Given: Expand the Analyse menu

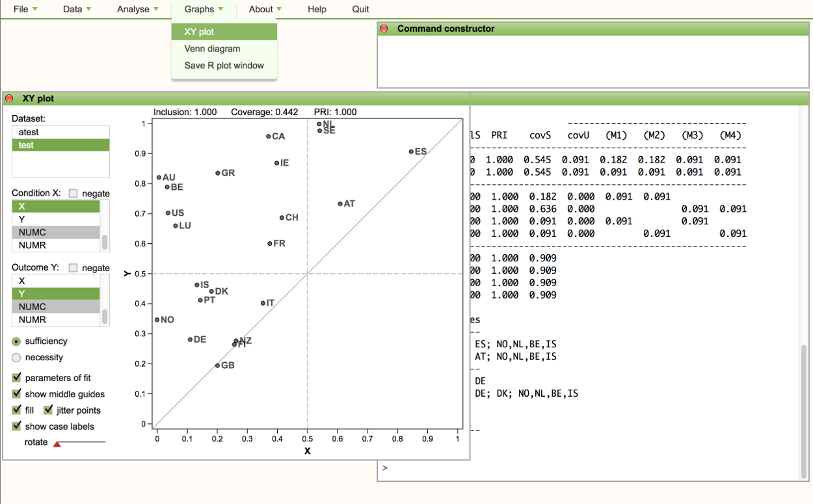Looking at the screenshot, I should (137, 9).
